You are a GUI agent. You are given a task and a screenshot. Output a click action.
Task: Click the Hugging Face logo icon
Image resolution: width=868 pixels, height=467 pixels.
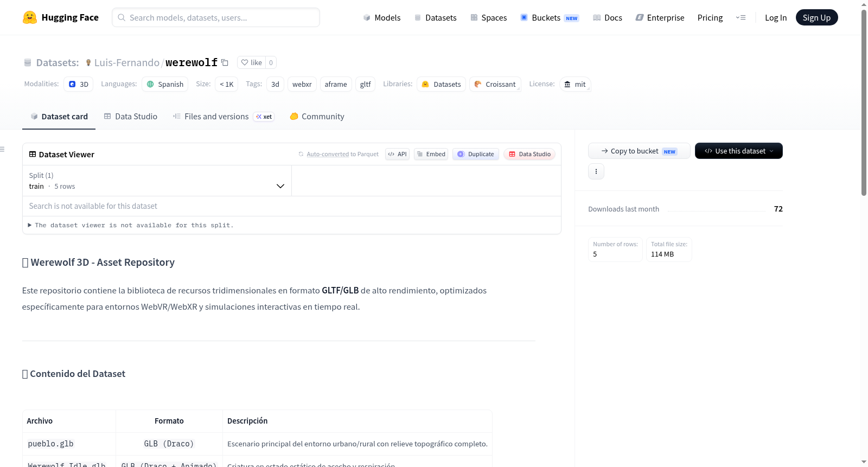coord(30,17)
